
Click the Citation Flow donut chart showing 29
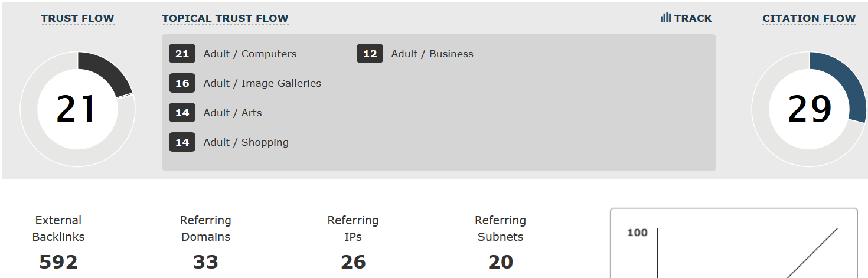point(809,109)
